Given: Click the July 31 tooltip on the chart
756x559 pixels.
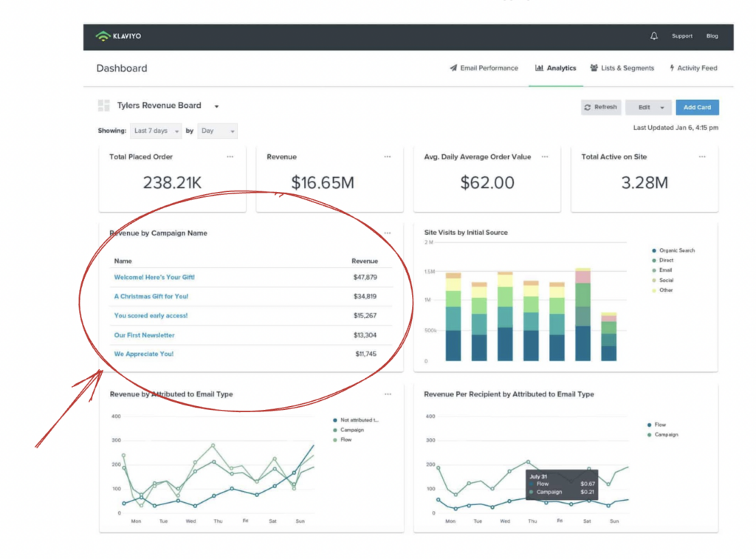Looking at the screenshot, I should tap(561, 484).
